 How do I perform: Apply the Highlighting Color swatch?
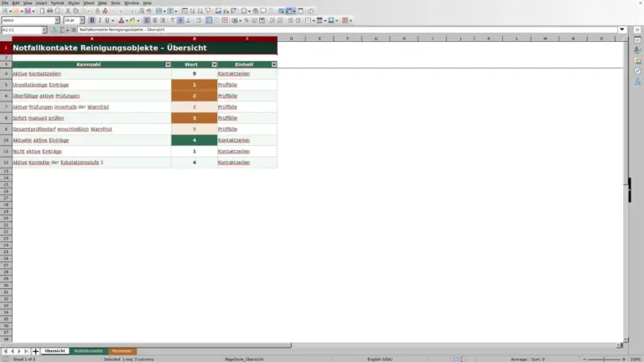pos(132,20)
